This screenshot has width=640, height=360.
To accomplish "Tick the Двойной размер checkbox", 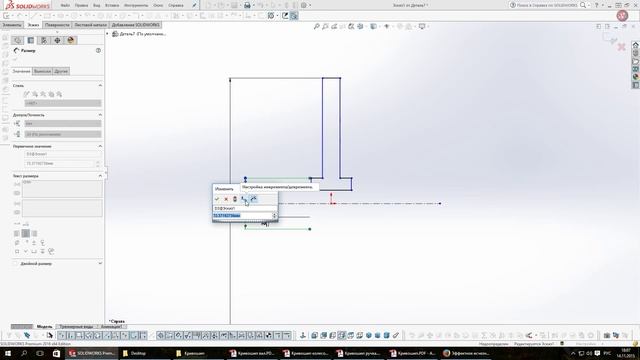I will click(x=16, y=264).
